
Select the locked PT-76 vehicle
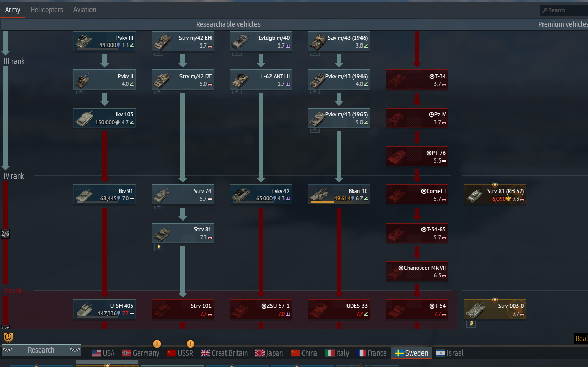pyautogui.click(x=417, y=156)
